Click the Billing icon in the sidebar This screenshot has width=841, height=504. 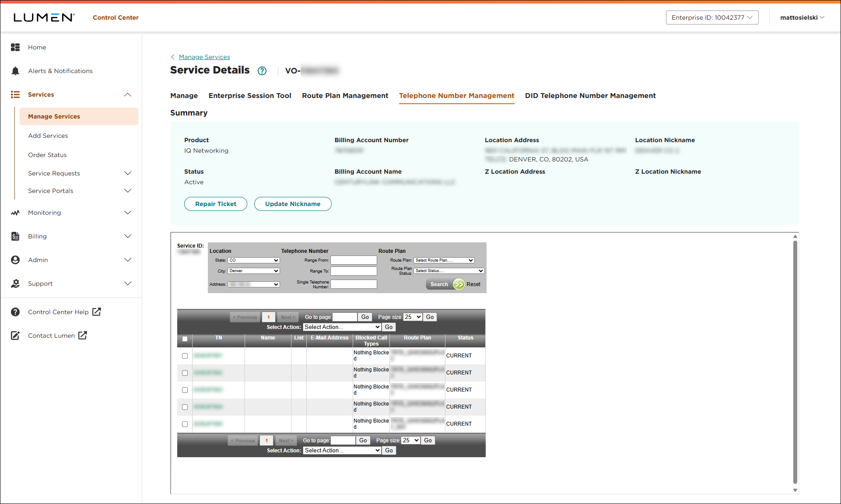click(x=15, y=236)
